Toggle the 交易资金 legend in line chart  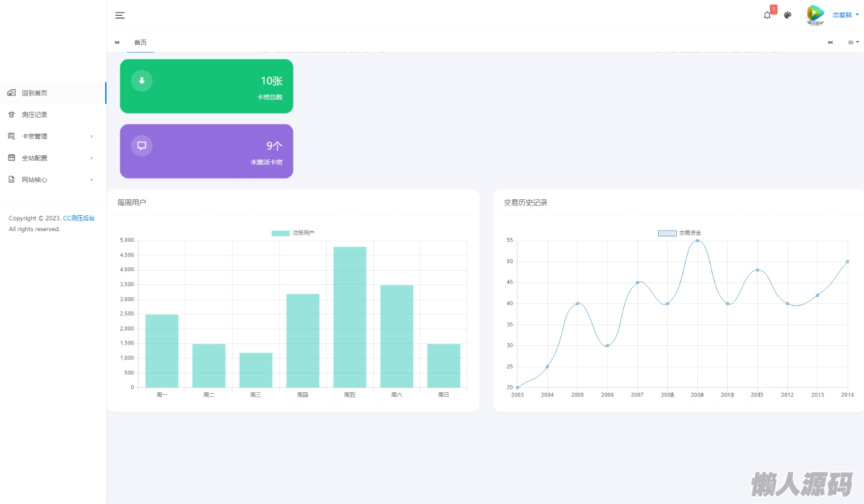click(x=679, y=233)
